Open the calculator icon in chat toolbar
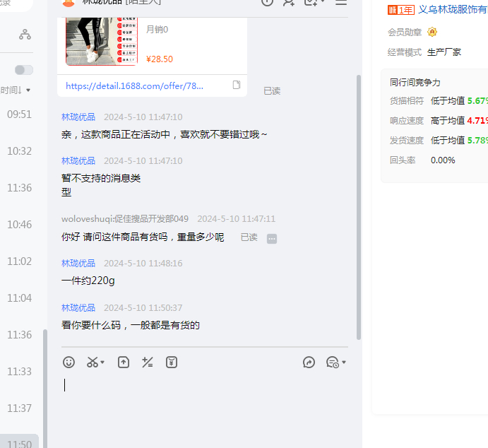Image resolution: width=488 pixels, height=448 pixels. [148, 362]
